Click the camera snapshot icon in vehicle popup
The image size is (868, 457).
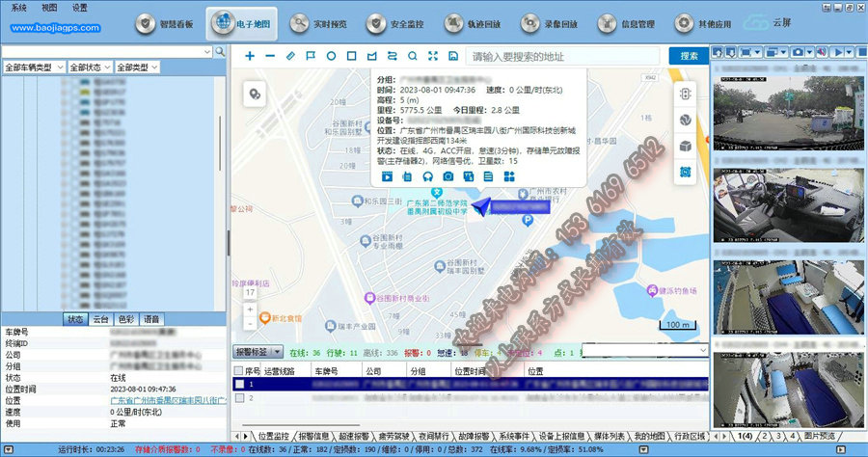click(448, 176)
